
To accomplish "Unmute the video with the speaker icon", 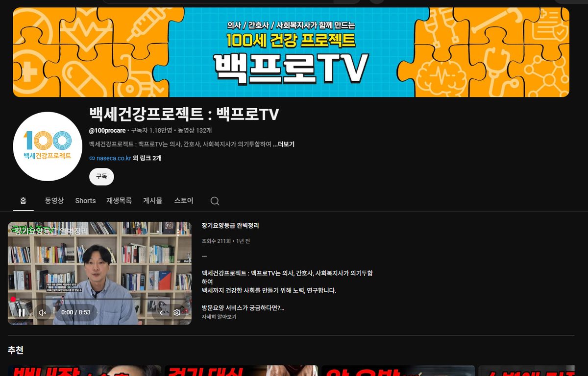I will [x=43, y=312].
